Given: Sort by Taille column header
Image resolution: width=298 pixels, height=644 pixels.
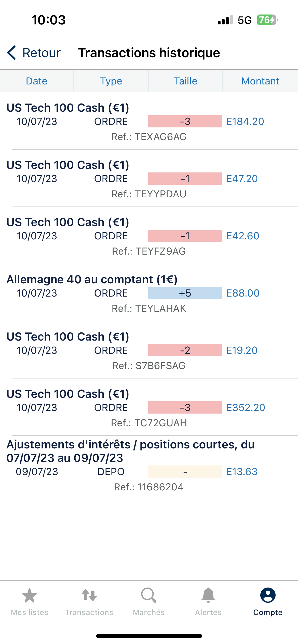Looking at the screenshot, I should [x=185, y=81].
